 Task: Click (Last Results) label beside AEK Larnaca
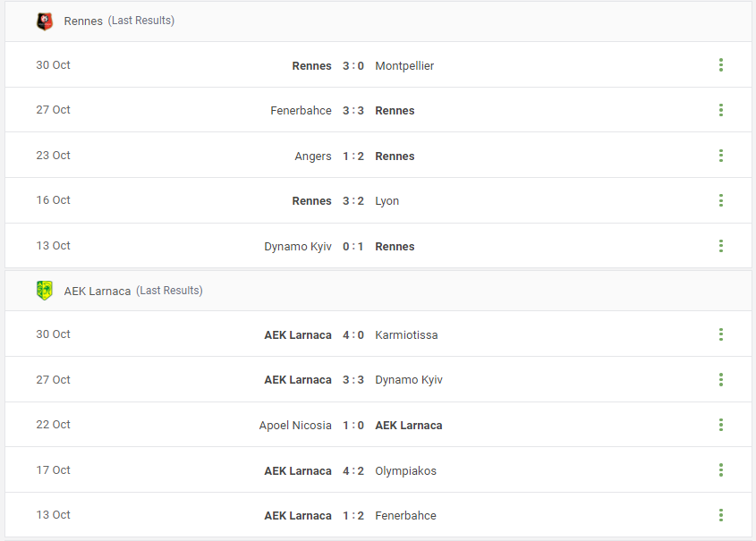[x=169, y=291]
